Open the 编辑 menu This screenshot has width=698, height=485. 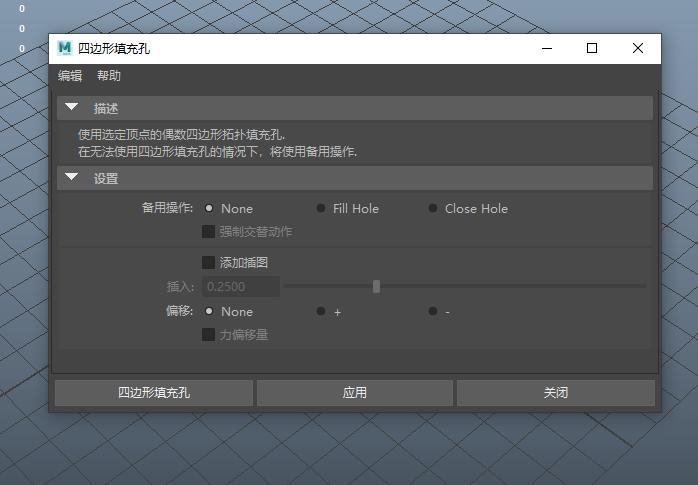(x=70, y=76)
